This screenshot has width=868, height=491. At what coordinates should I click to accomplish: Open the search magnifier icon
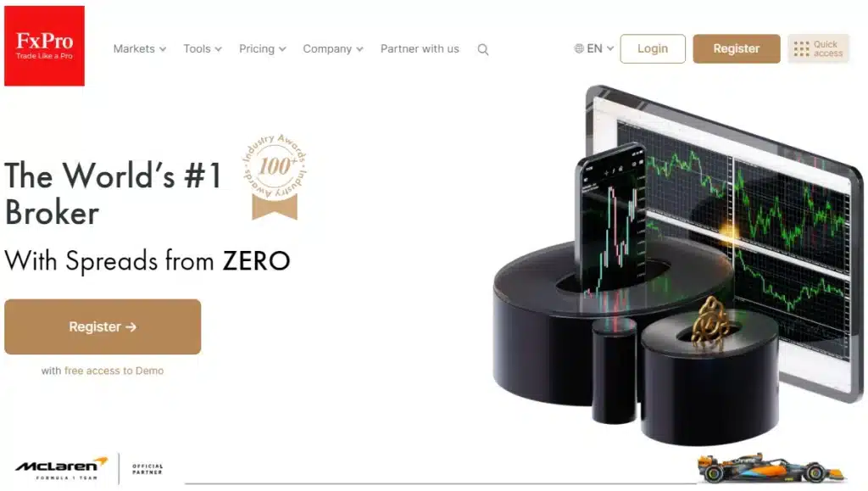pos(482,50)
